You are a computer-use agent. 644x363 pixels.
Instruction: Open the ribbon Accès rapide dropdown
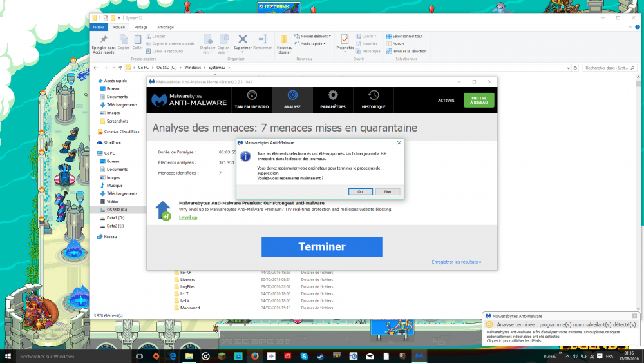tap(310, 44)
